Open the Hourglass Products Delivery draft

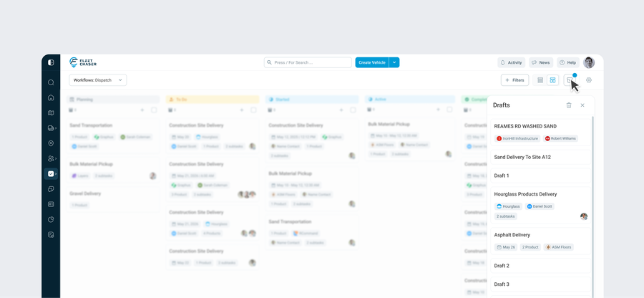(x=541, y=205)
